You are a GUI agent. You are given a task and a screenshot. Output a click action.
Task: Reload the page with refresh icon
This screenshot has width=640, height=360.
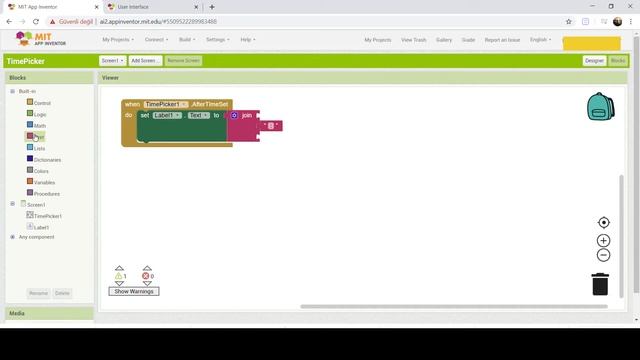click(x=36, y=22)
